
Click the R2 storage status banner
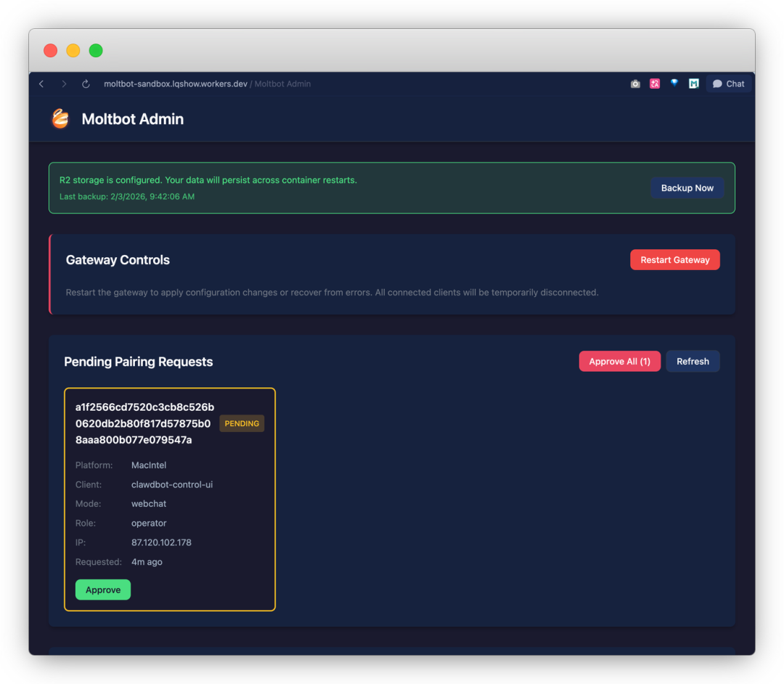click(392, 187)
